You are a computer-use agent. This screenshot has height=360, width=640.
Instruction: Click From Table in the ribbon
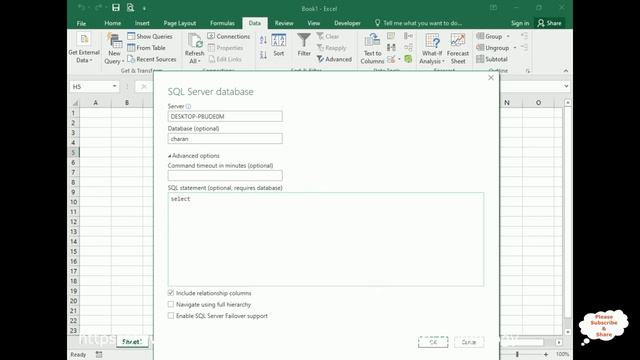point(146,48)
